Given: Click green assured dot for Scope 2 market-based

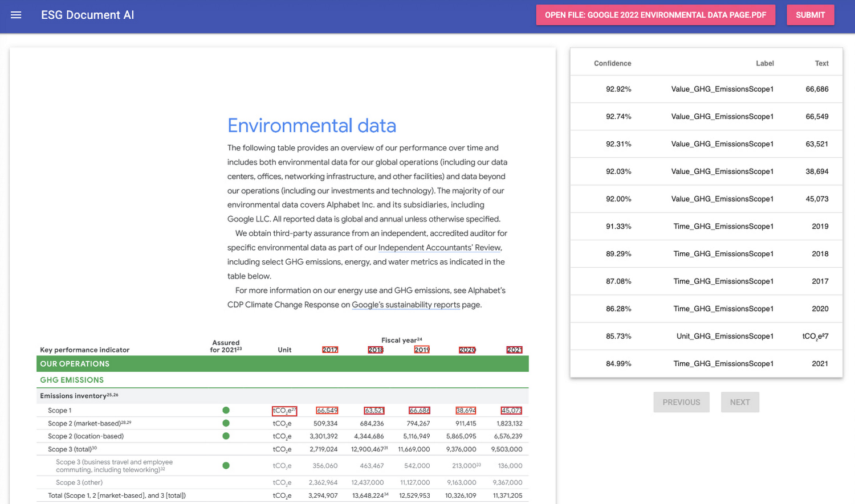Looking at the screenshot, I should [226, 423].
